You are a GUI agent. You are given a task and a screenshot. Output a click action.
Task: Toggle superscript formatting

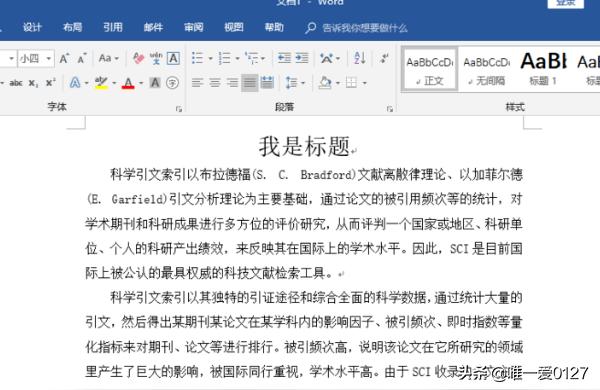[50, 83]
